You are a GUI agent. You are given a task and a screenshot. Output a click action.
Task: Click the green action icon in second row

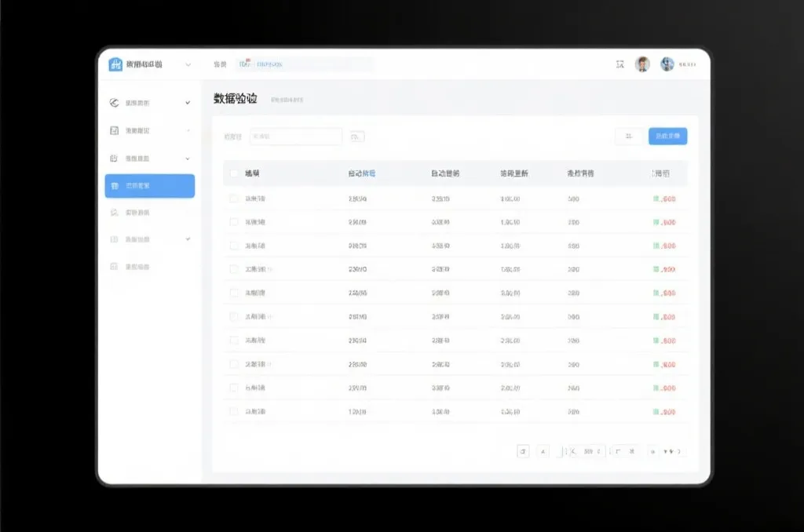(656, 222)
